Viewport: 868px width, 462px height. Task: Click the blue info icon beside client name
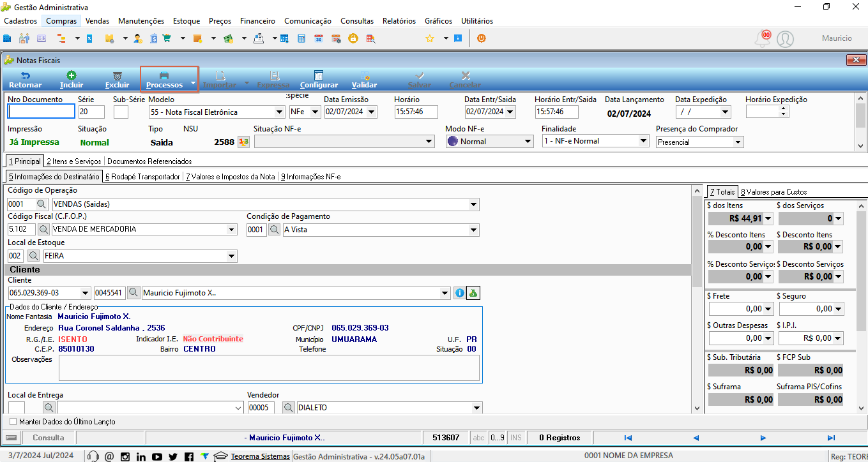pos(459,293)
